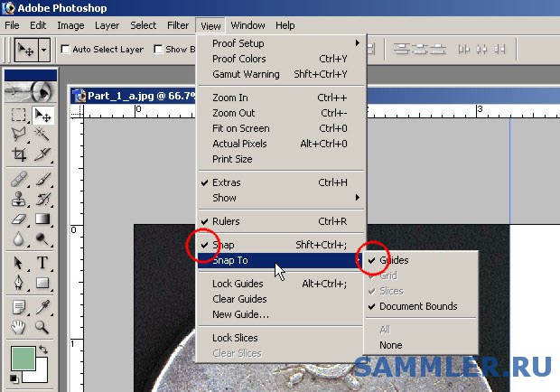Select the Rectangular Marquee tool

(18, 116)
